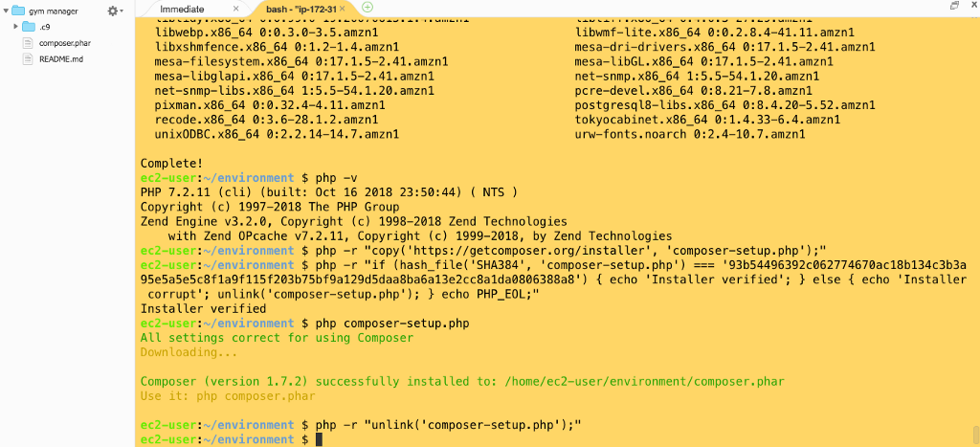The height and width of the screenshot is (447, 980).
Task: Select composer.phar in the file tree
Action: click(65, 43)
